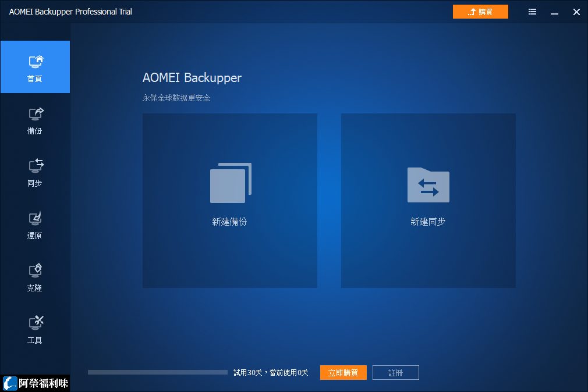This screenshot has width=588, height=392.
Task: Click the upgrade arrow inside 購買 button
Action: [472, 11]
